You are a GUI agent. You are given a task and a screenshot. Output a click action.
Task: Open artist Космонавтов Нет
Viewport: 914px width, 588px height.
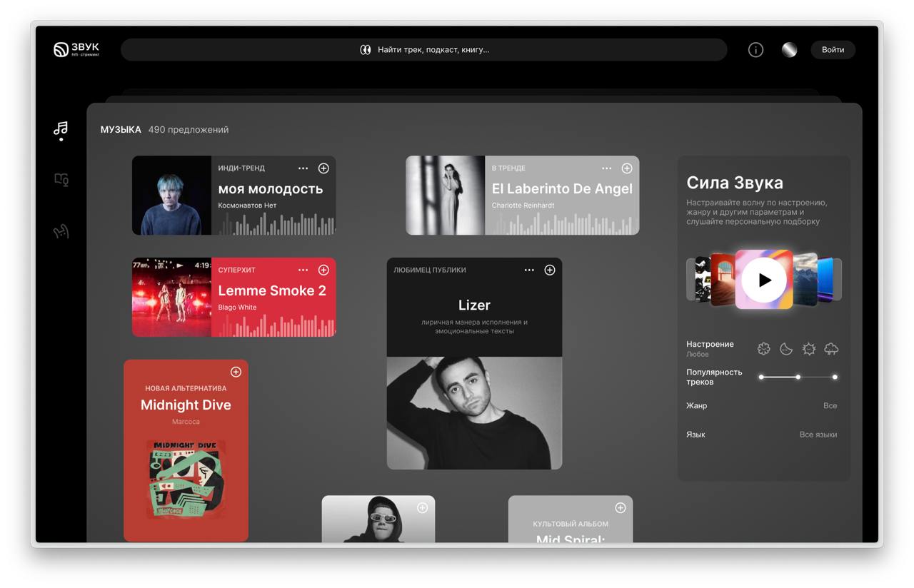click(247, 206)
